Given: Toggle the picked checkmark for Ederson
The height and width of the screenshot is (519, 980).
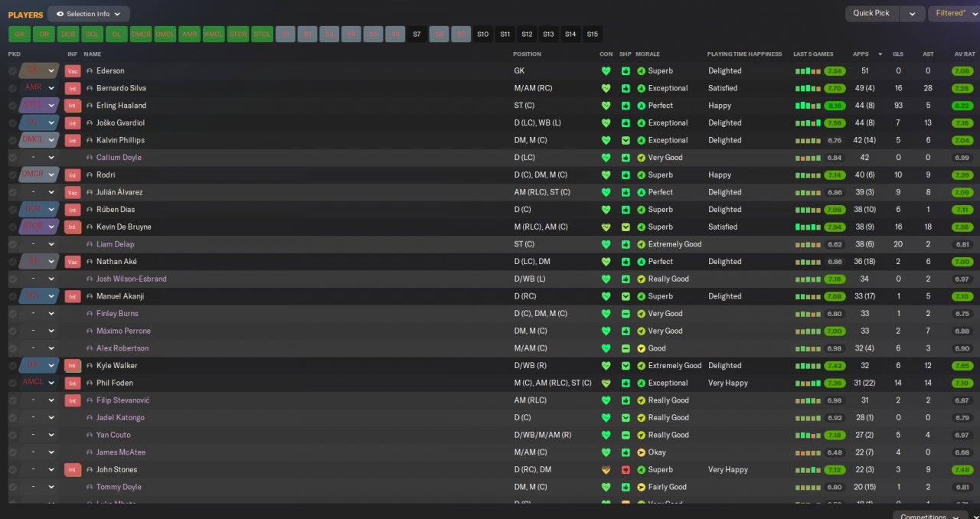Looking at the screenshot, I should (12, 71).
